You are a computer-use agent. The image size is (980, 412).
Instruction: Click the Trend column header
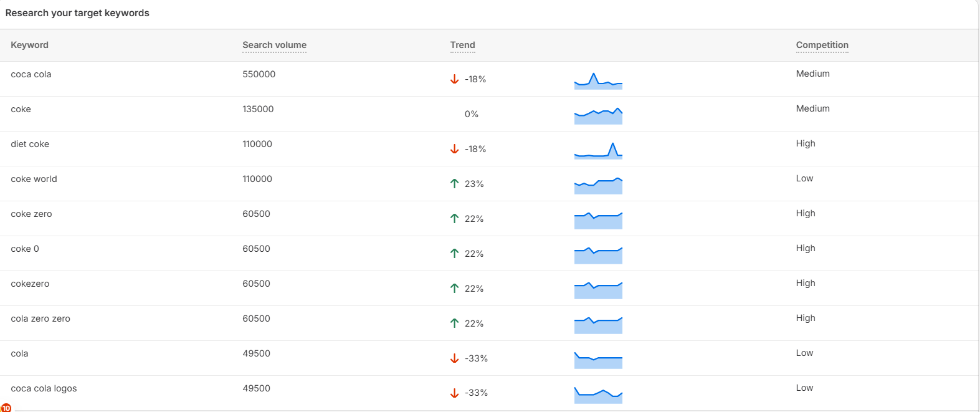tap(462, 45)
